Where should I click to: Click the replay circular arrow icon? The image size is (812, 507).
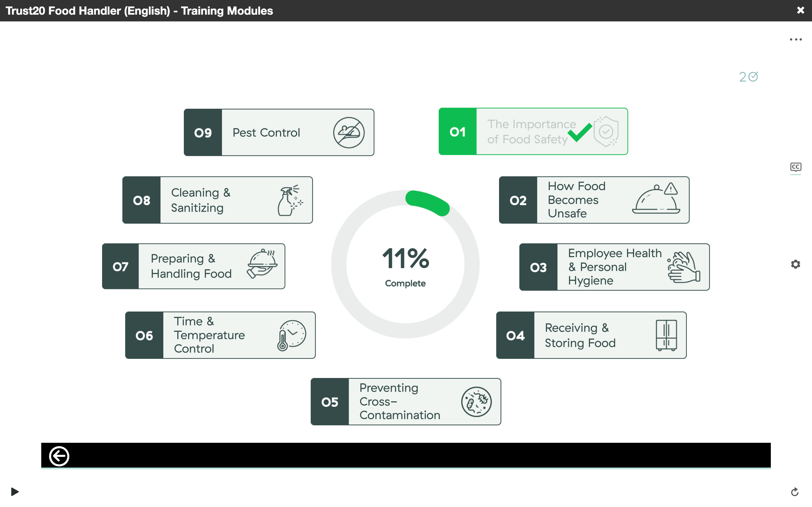tap(795, 492)
